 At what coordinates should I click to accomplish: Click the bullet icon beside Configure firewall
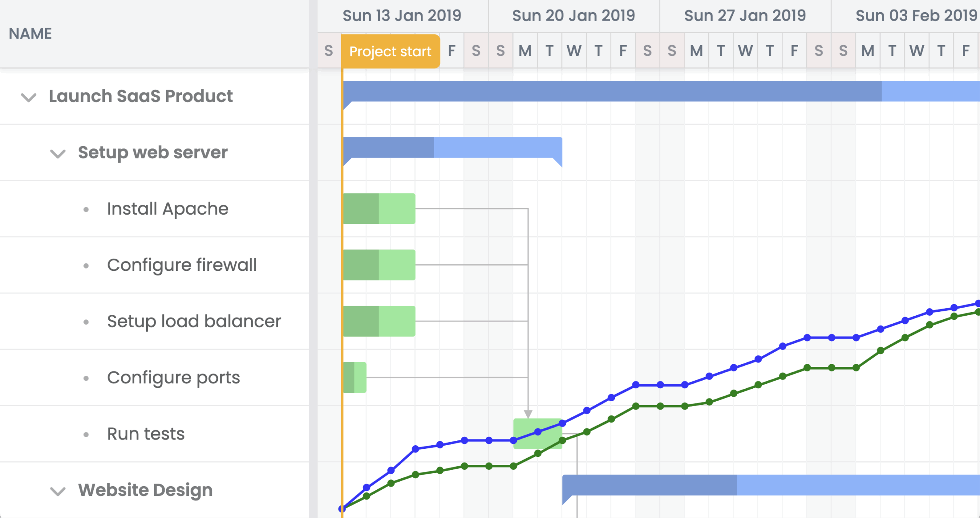pos(86,265)
